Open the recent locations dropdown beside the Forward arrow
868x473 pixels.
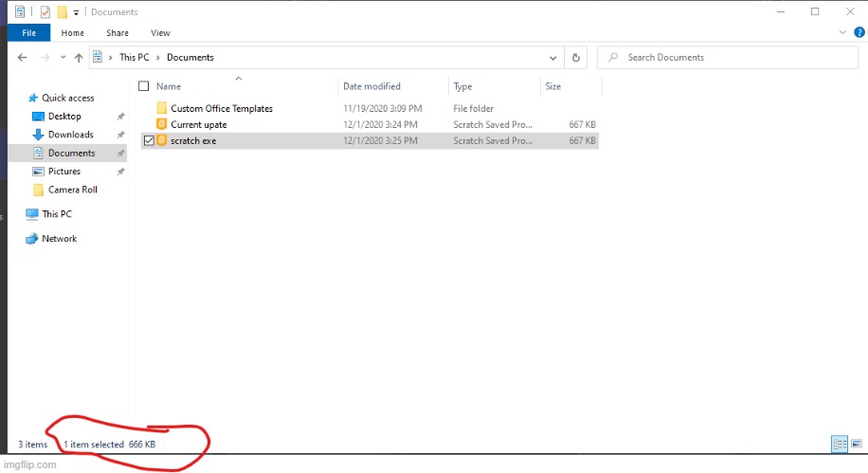point(61,58)
